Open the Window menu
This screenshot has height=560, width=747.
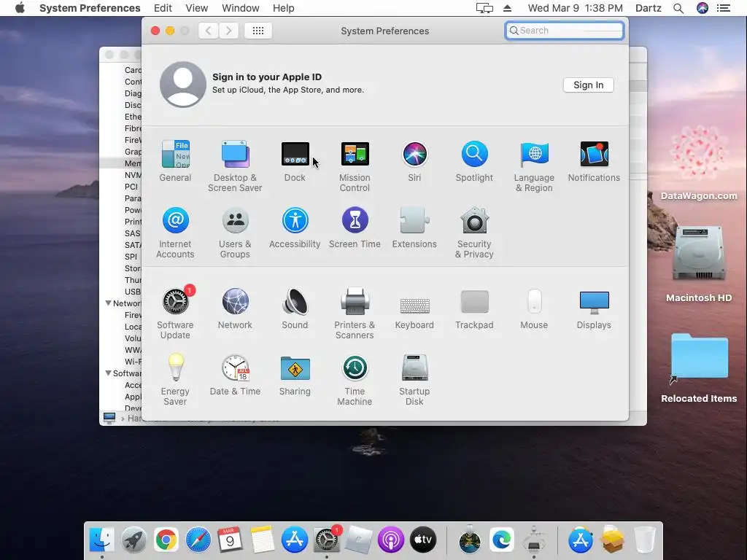(x=241, y=8)
